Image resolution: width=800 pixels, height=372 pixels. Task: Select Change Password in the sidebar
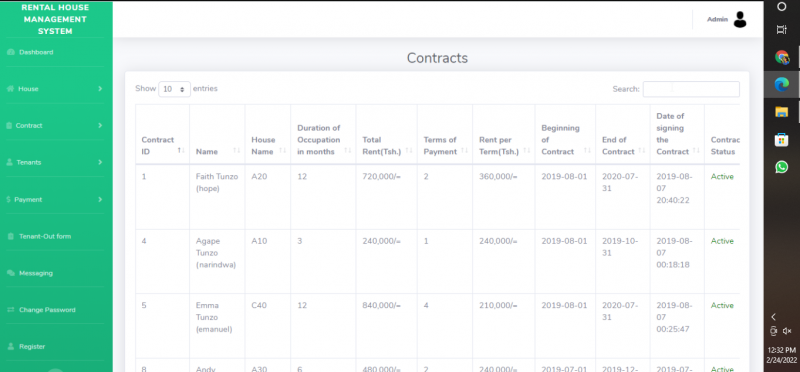coord(46,310)
